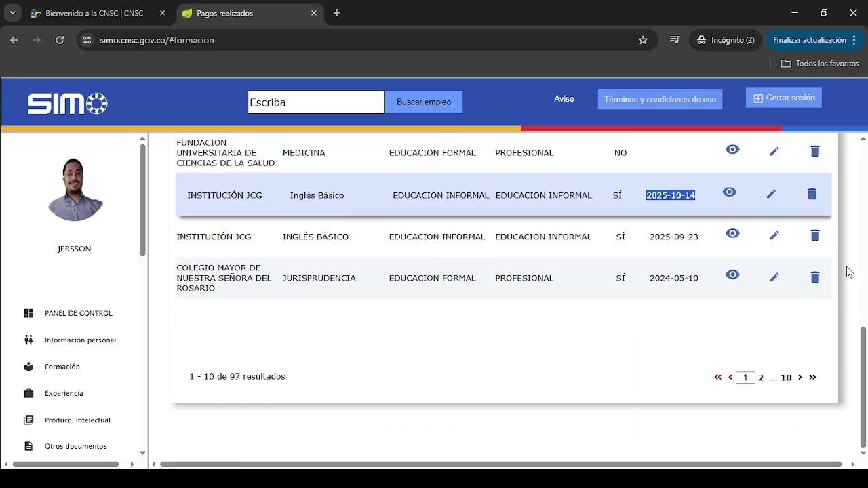This screenshot has width=868, height=488.
Task: View the JURISPRUDENCIA formation record
Action: pyautogui.click(x=732, y=275)
